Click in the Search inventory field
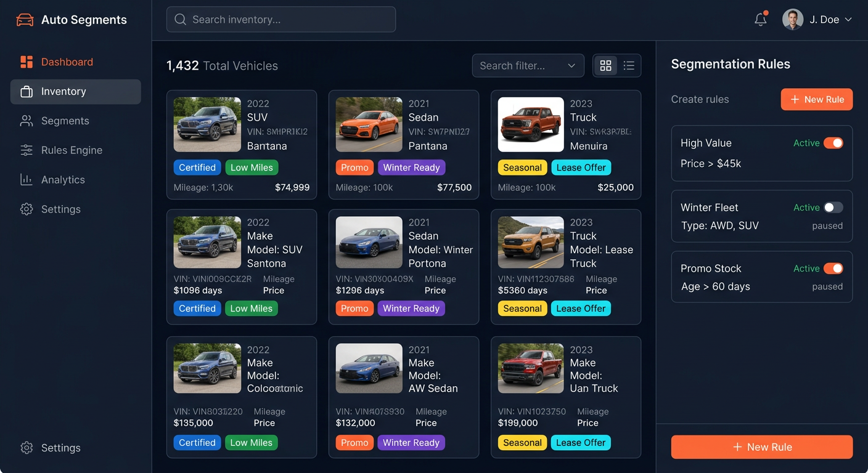The width and height of the screenshot is (868, 473). [281, 20]
